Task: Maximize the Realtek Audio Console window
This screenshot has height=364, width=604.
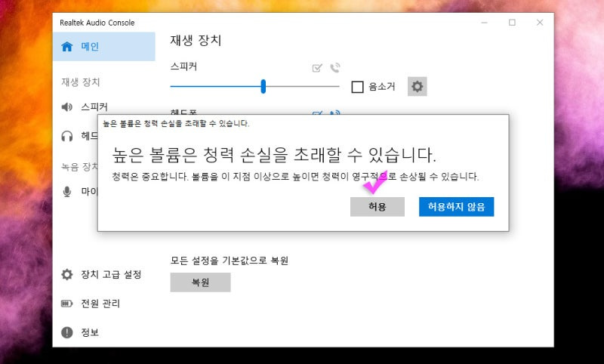Action: tap(512, 23)
